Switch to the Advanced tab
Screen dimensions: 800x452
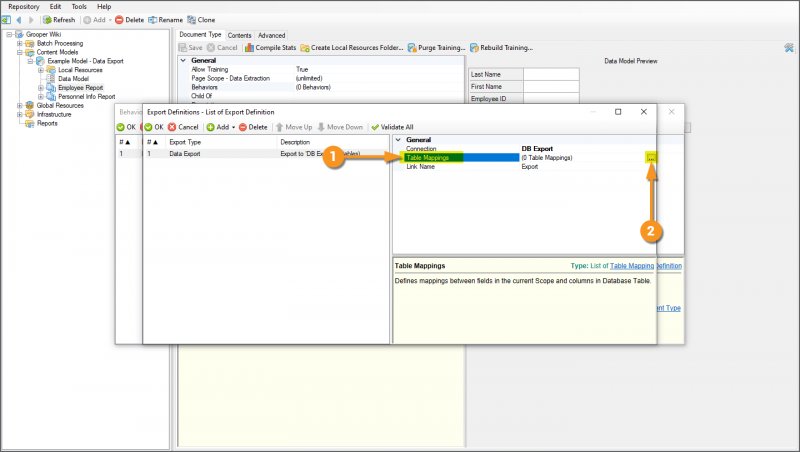(271, 35)
